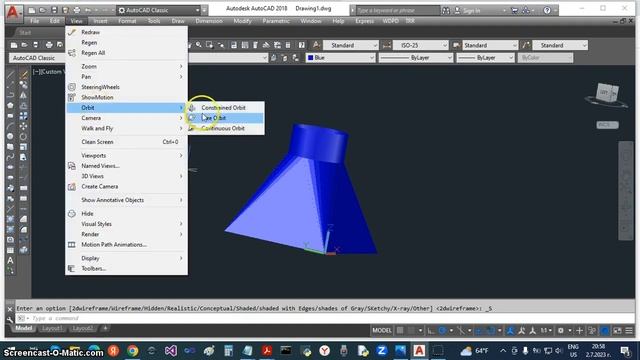Click the Plot printer icon in toolbar
This screenshot has width=640, height=360.
point(49,45)
